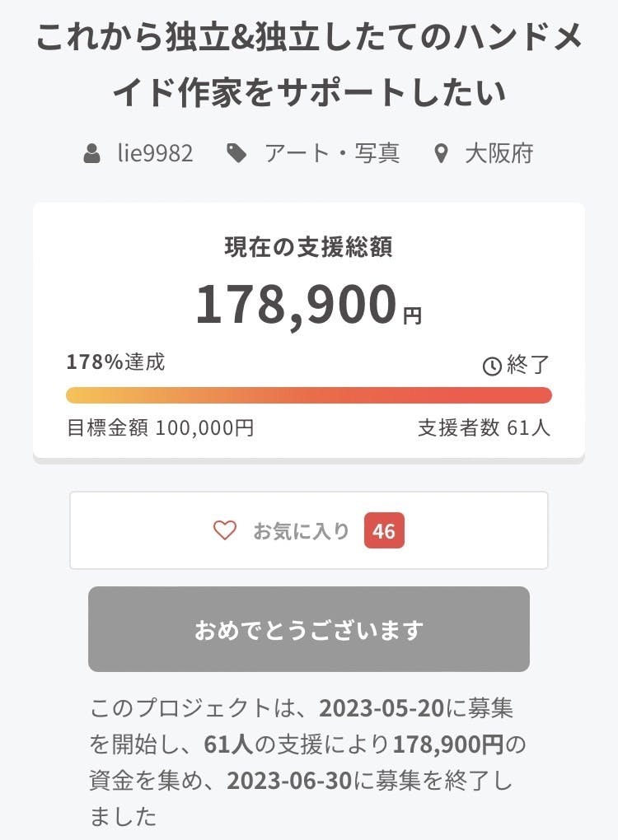This screenshot has height=840, width=618.
Task: Click the orange funding progress bar
Action: click(x=308, y=395)
